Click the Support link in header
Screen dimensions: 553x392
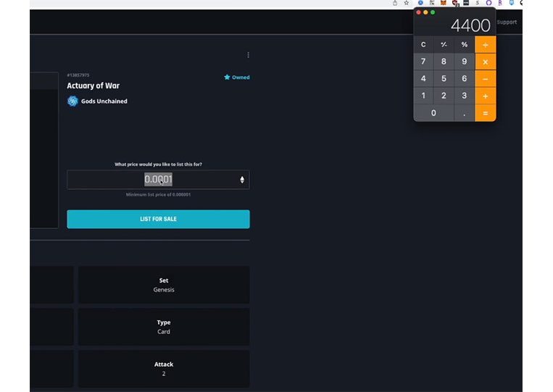click(507, 22)
